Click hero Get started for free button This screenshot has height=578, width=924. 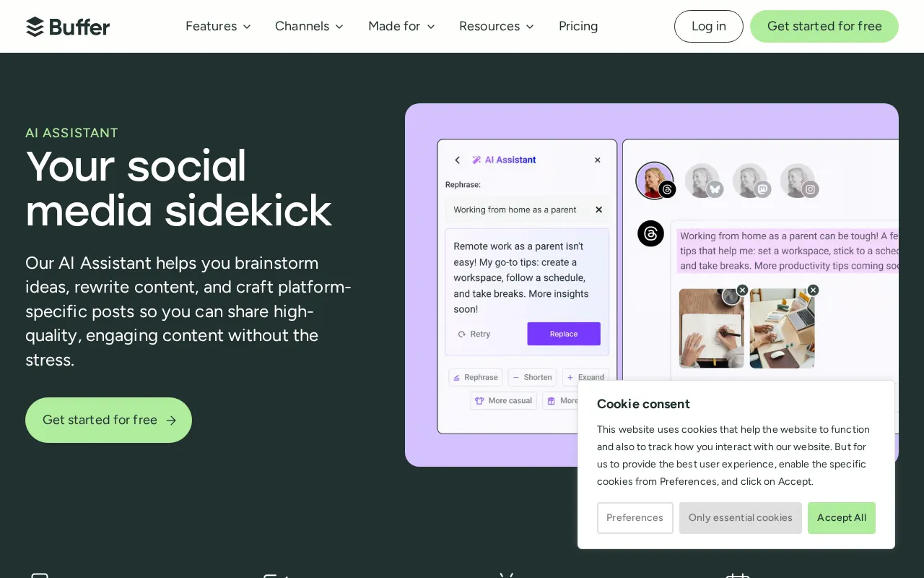tap(108, 420)
